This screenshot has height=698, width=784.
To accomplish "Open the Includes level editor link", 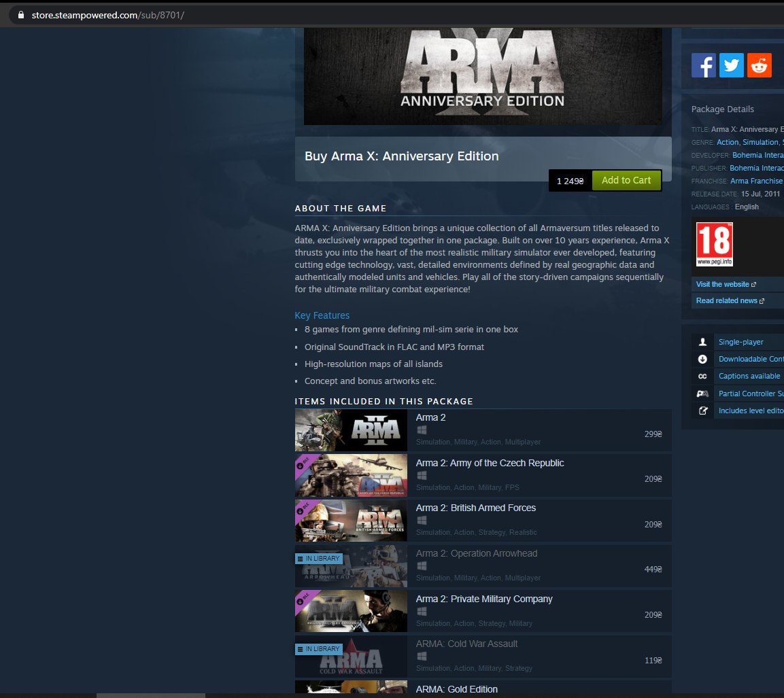I will click(x=751, y=411).
